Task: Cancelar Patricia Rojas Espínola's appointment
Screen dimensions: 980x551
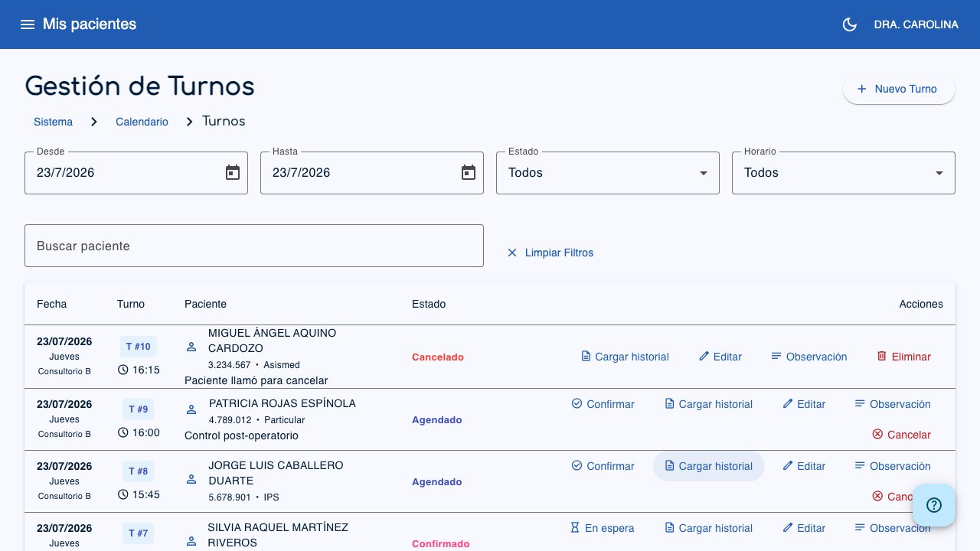Action: coord(901,435)
